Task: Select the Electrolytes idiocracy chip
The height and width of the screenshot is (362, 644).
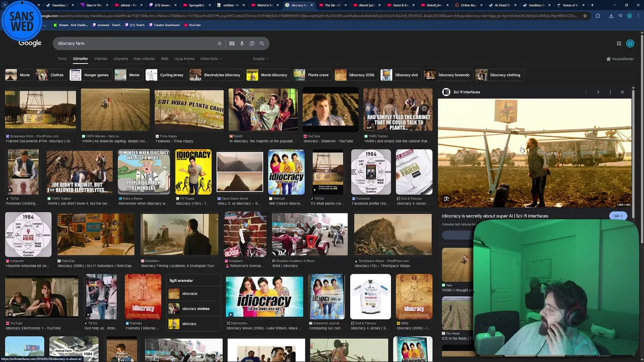Action: [x=215, y=75]
